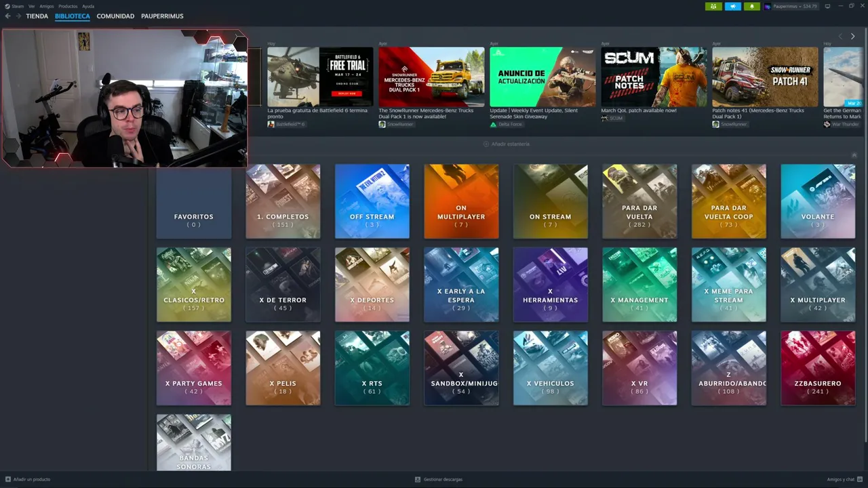Open the blue megaphone announcements icon
Viewport: 868px width, 488px height.
[x=733, y=6]
